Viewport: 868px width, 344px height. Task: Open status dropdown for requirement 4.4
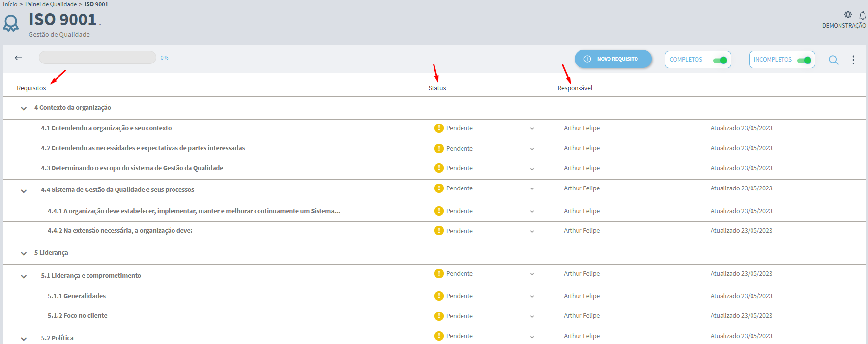click(532, 189)
